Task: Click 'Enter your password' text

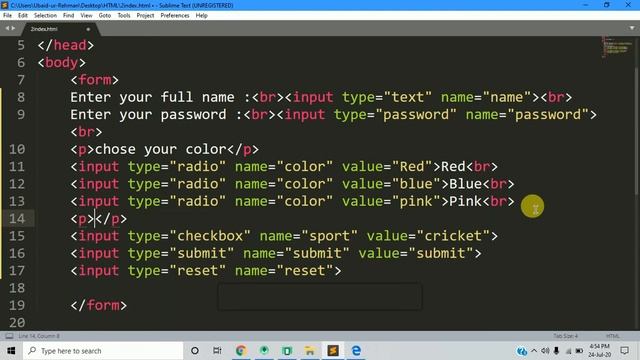Action: (148, 114)
